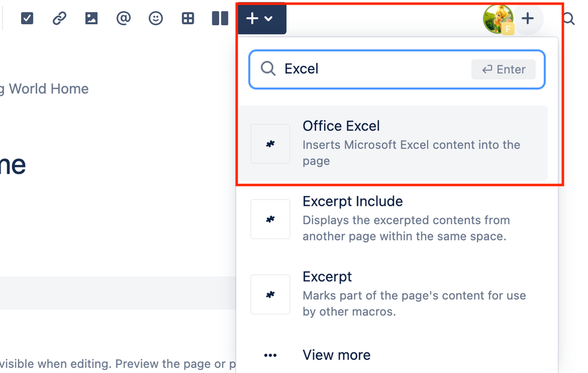
Task: Open the emoji picker icon
Action: pos(155,18)
